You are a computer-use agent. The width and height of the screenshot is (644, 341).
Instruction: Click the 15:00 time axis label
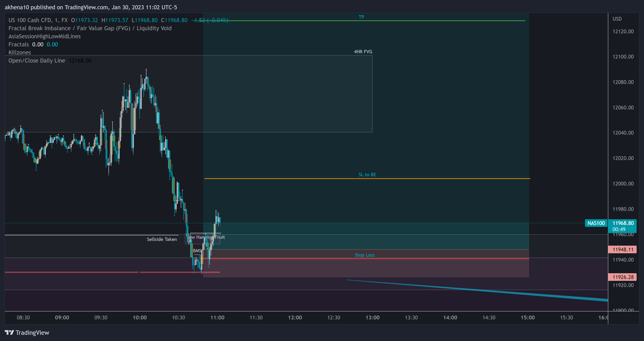pos(528,317)
